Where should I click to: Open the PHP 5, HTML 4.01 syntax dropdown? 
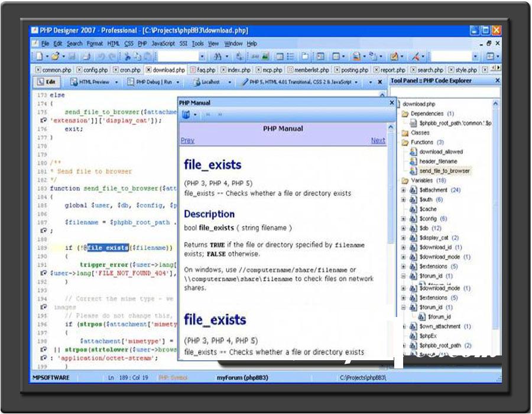point(356,82)
